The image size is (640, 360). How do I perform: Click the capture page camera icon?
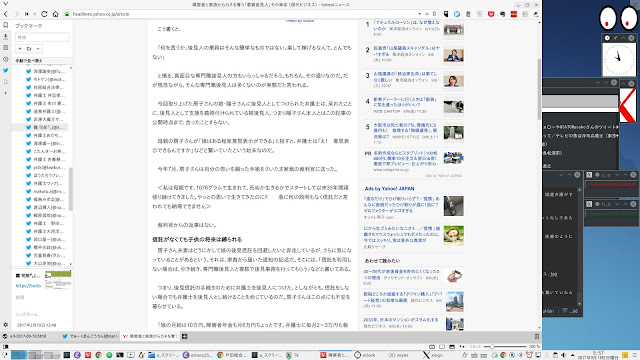coord(432,347)
